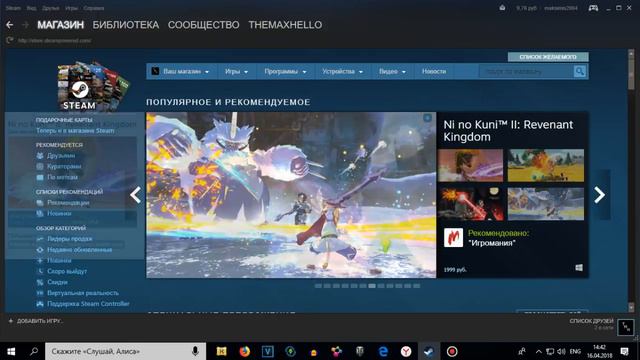
Task: Open Yandex Browser from the taskbar
Action: 406,351
